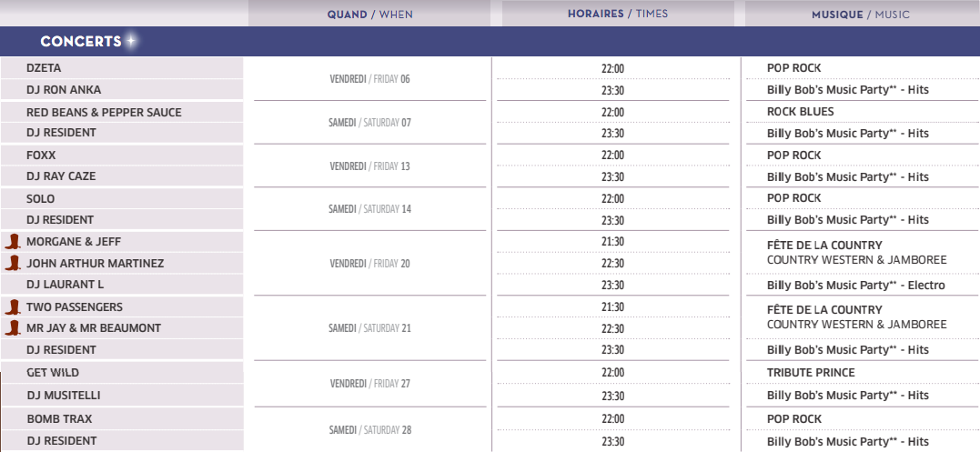Select the DJ Ron Anka row
This screenshot has width=980, height=452.
122,89
